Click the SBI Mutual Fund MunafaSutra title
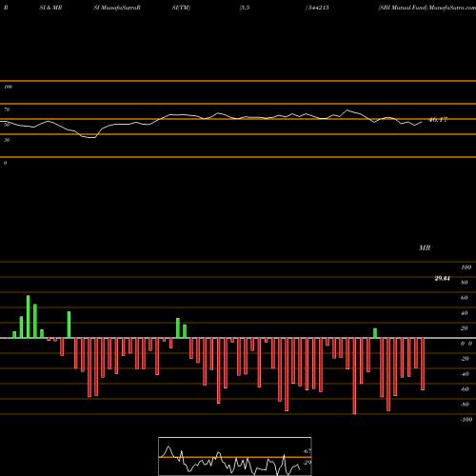The width and height of the screenshot is (476, 476). pyautogui.click(x=426, y=8)
